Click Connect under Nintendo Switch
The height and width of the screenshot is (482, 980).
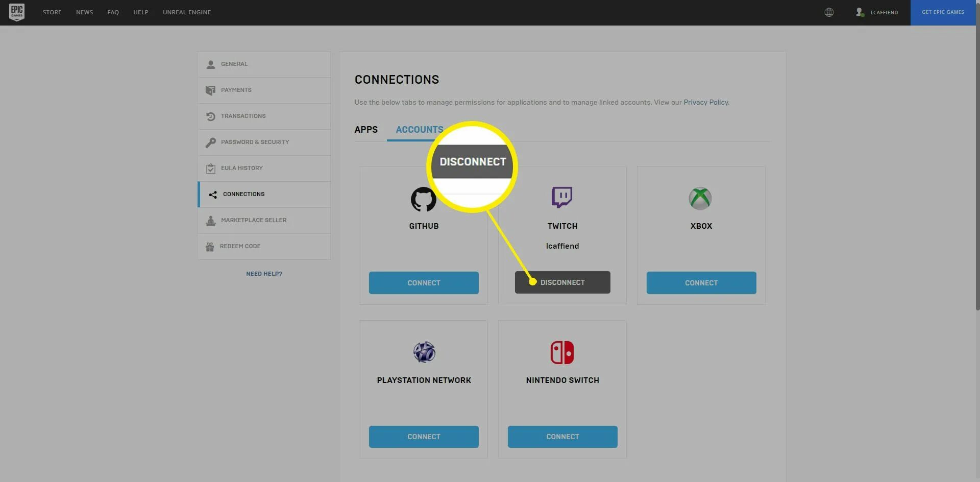pos(562,437)
